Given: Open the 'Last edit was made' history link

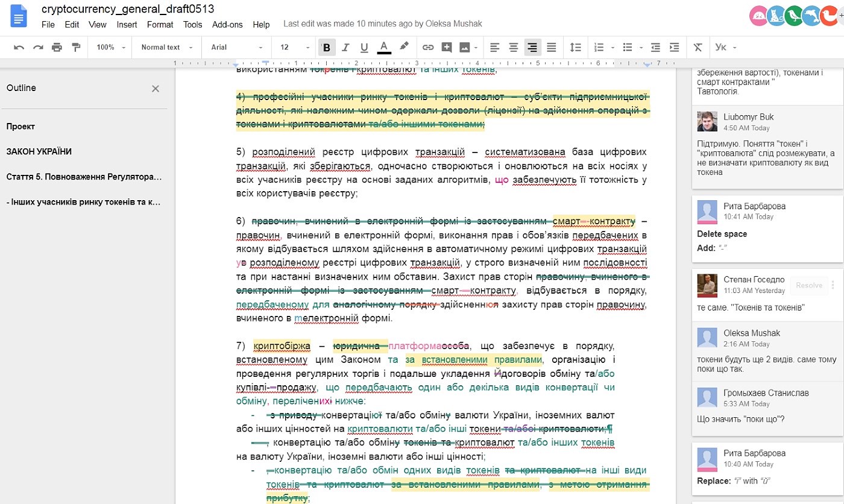Looking at the screenshot, I should (x=382, y=24).
